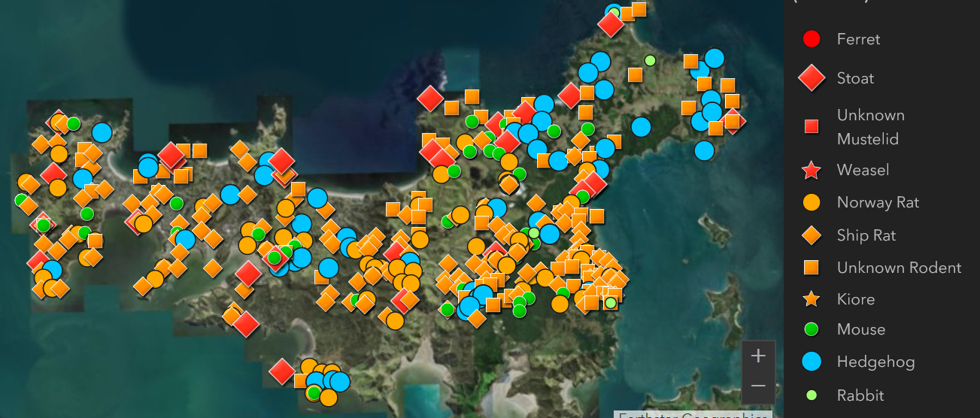Select the Unknown Rodent orange square symbol
Viewport: 980px width, 418px height.
(811, 268)
